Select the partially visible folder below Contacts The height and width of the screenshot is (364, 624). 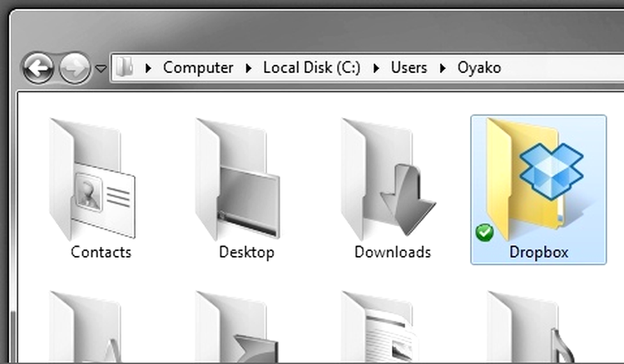click(86, 327)
